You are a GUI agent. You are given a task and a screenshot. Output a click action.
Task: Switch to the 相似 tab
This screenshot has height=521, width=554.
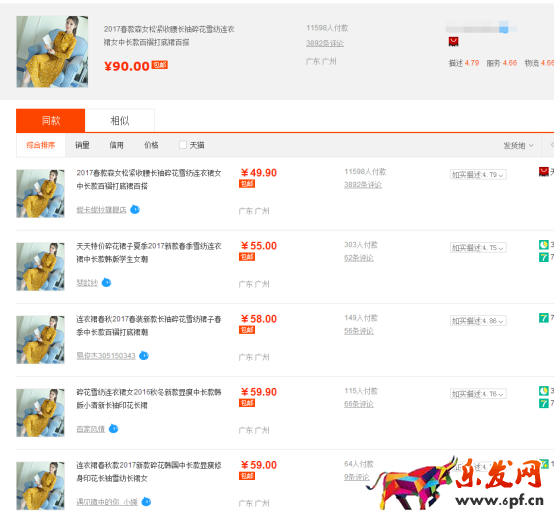tap(120, 120)
